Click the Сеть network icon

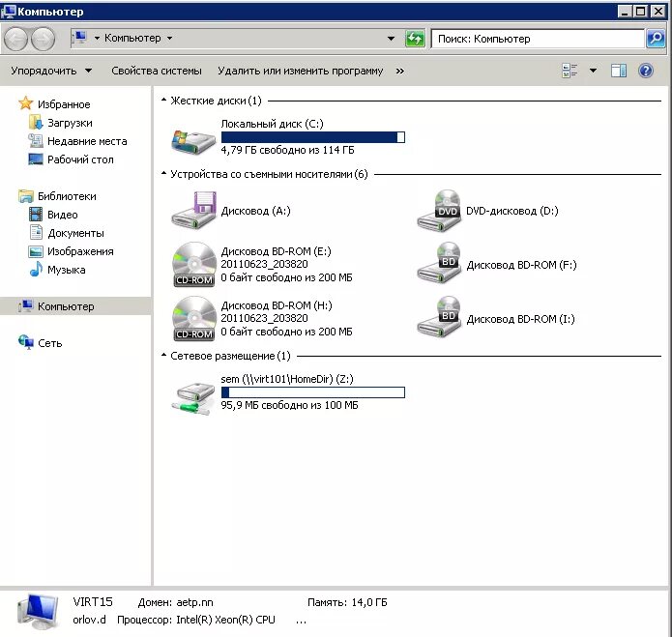tap(26, 342)
